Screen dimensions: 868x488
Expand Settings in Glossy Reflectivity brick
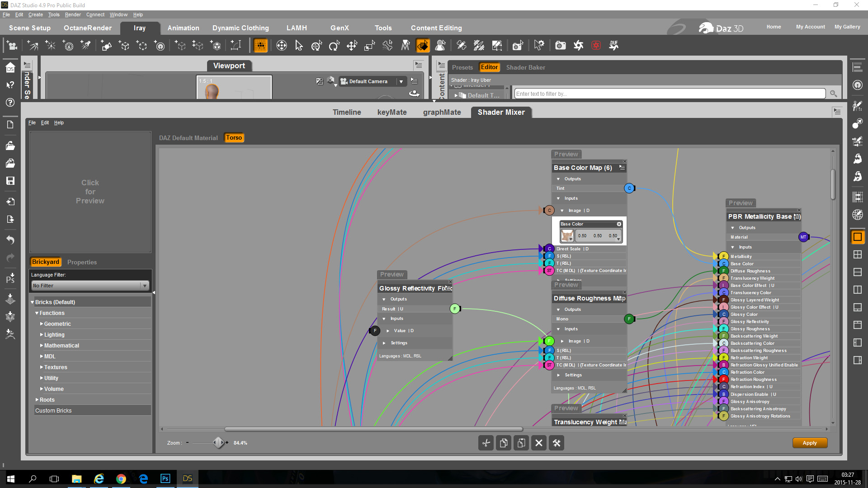coord(384,343)
